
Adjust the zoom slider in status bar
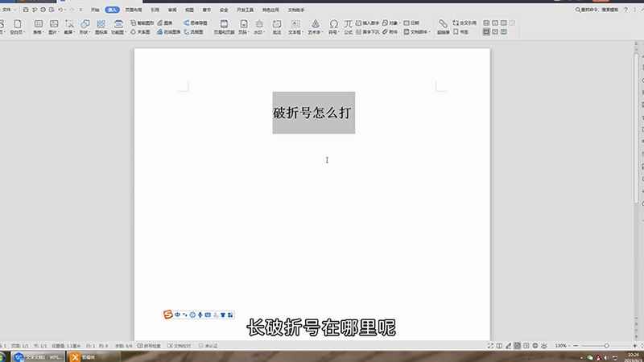click(606, 345)
